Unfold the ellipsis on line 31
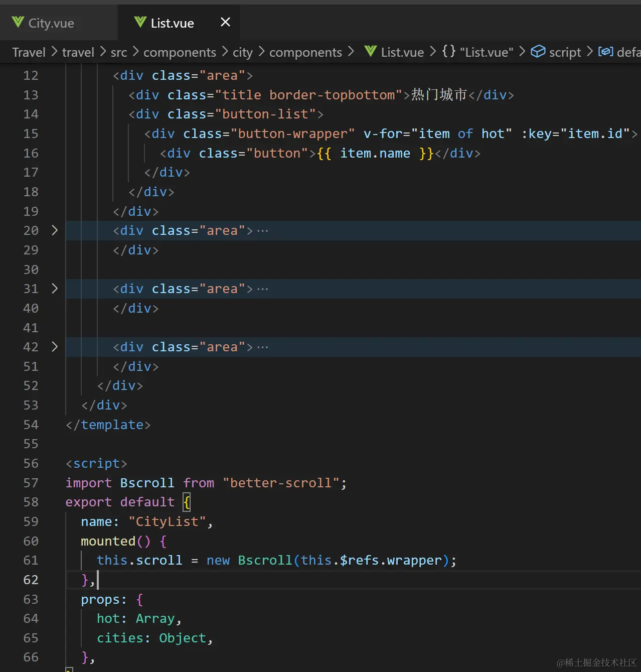This screenshot has width=641, height=672. [263, 289]
